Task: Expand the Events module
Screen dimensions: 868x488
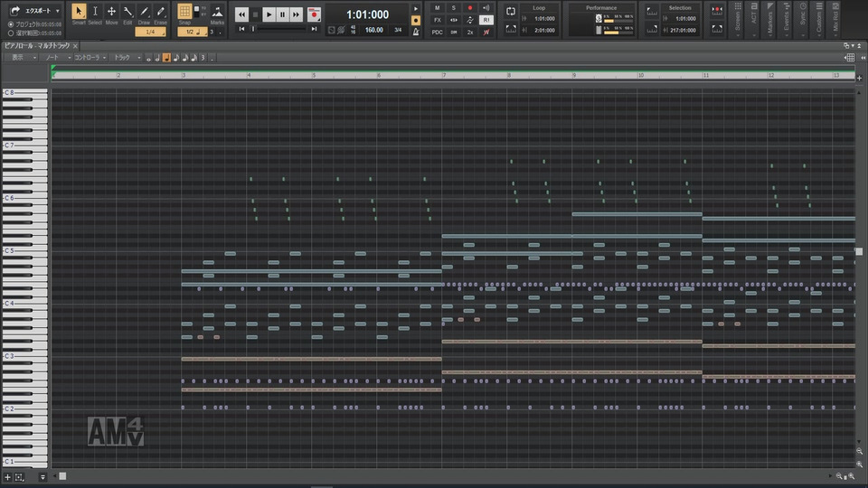Action: point(786,19)
